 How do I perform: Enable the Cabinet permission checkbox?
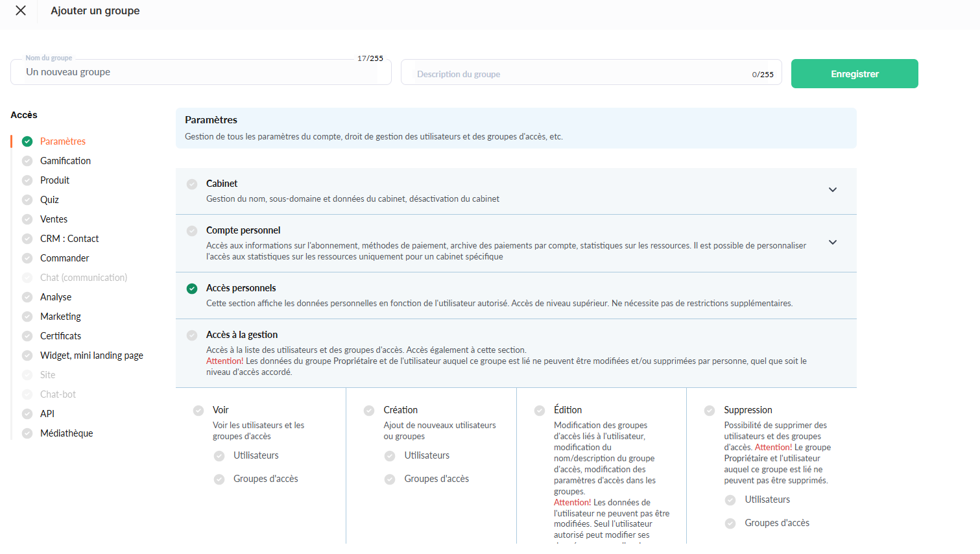tap(192, 184)
